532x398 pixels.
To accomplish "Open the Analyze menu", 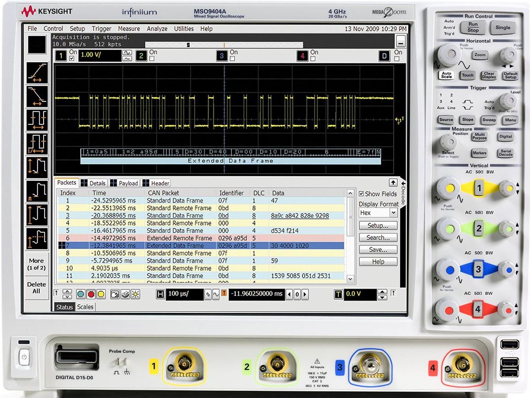I will 157,29.
